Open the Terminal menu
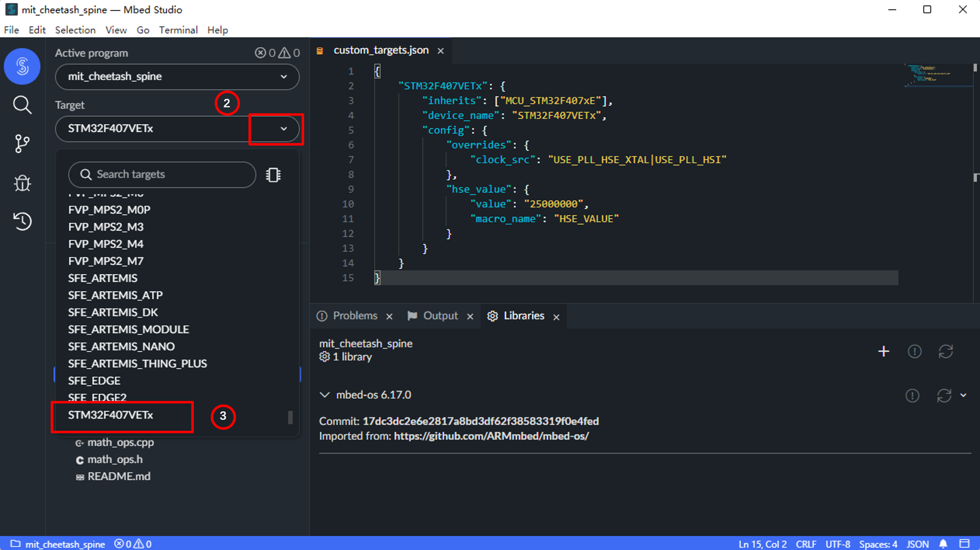The width and height of the screenshot is (980, 550). point(178,30)
